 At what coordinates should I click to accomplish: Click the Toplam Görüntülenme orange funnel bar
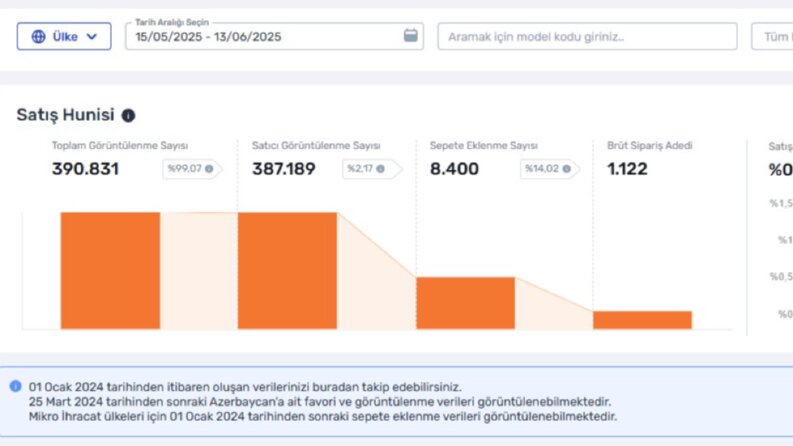[110, 271]
